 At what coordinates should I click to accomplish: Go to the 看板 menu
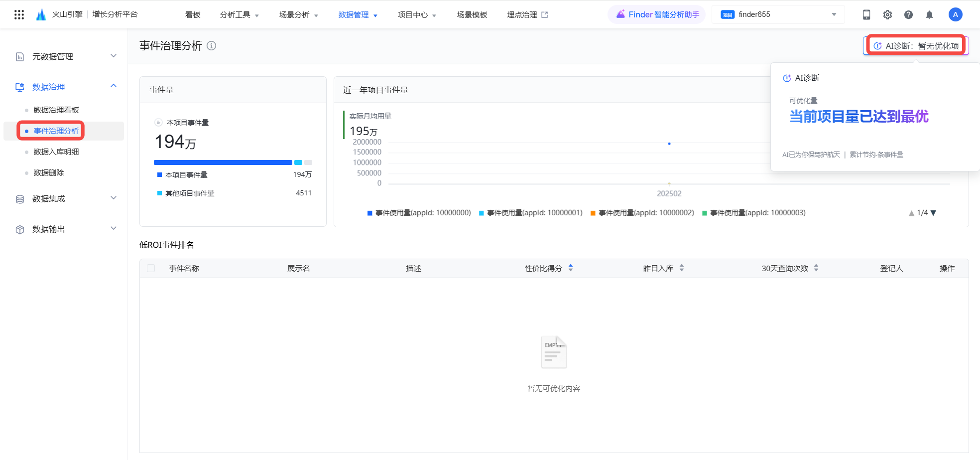[x=193, y=15]
